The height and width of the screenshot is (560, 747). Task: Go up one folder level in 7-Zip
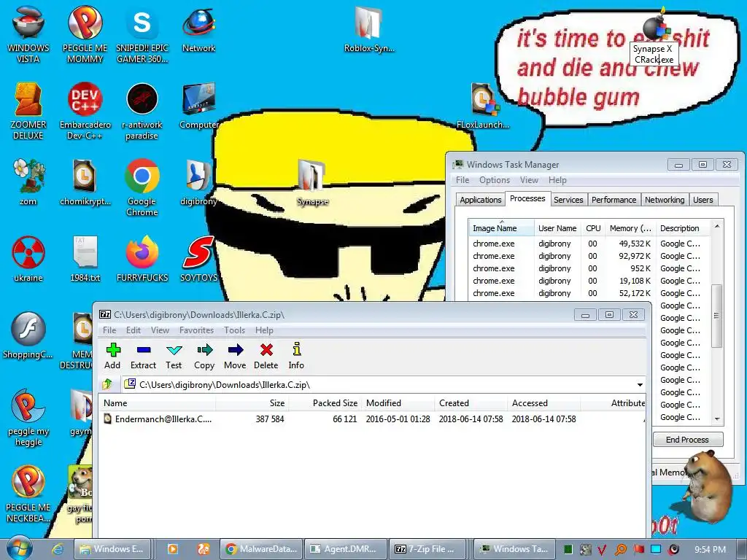[x=107, y=384]
